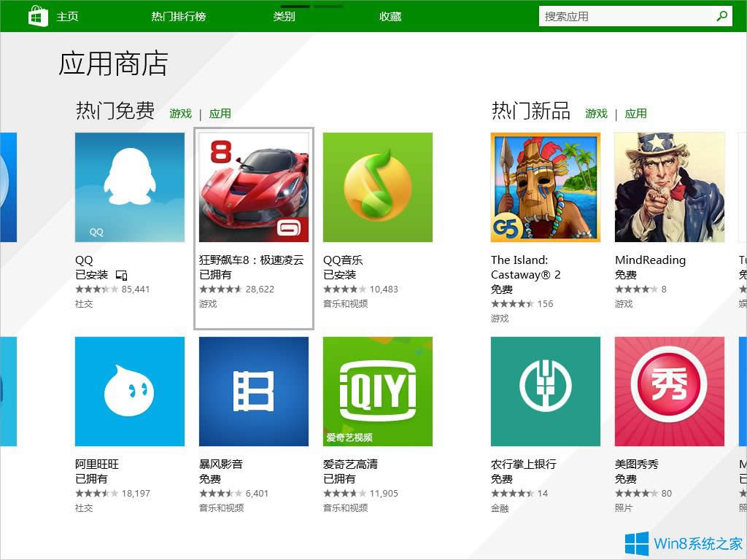Click the 搜索应用 search input field
Viewport: 747px width, 560px height.
click(x=627, y=15)
